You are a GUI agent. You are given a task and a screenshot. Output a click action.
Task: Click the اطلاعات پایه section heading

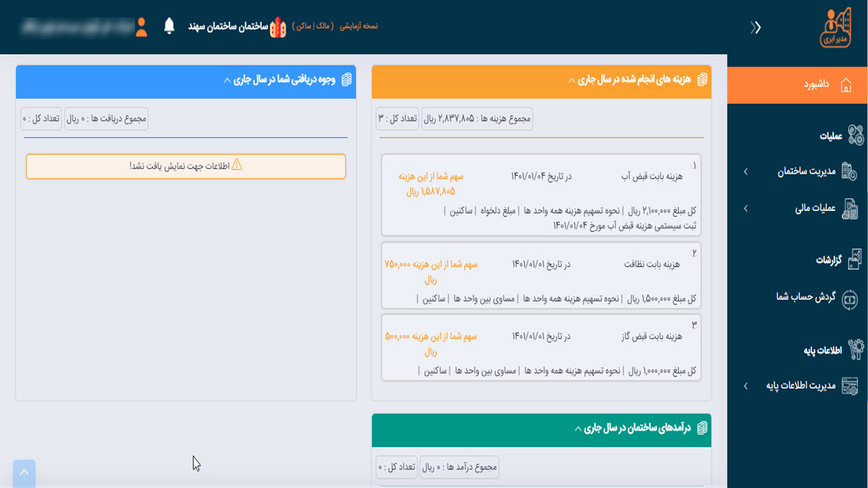point(822,350)
